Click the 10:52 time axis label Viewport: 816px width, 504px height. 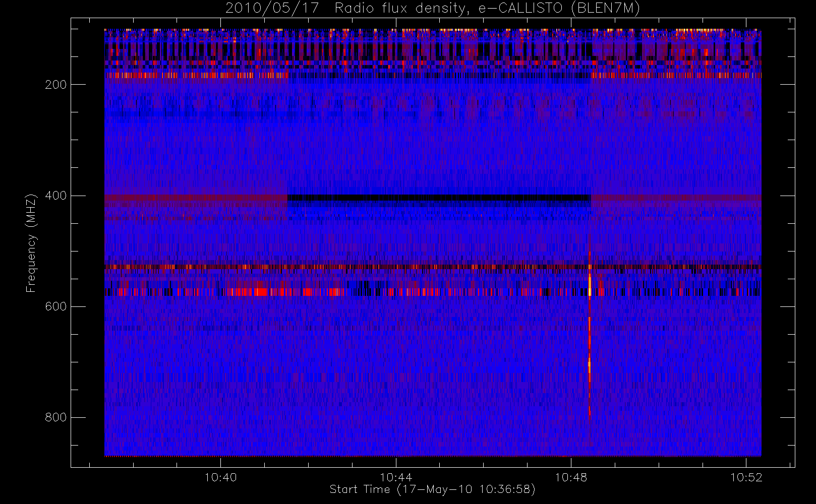coord(746,477)
